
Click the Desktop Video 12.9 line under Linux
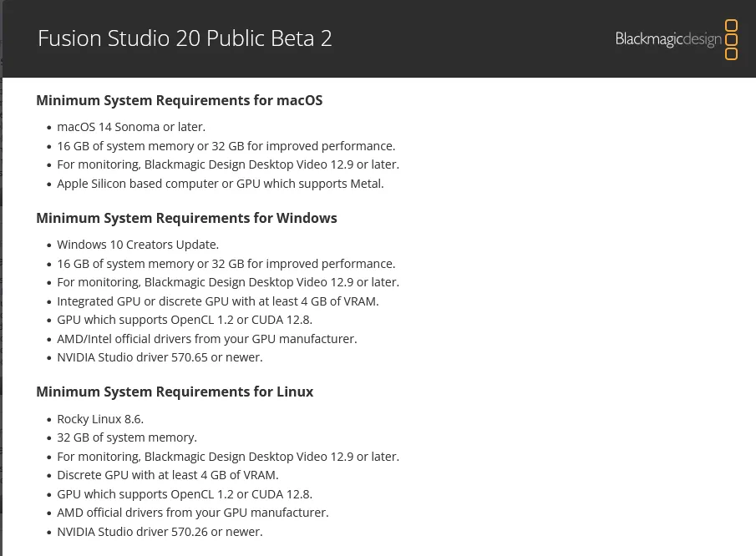(228, 457)
